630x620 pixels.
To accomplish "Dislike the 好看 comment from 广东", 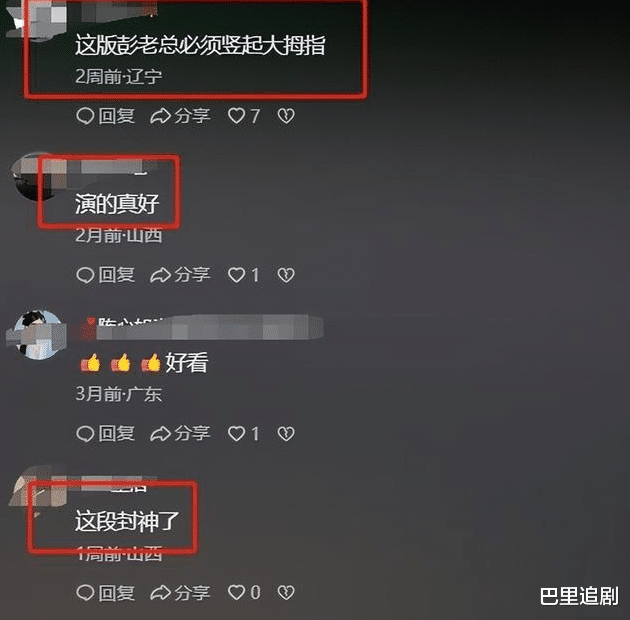I will pyautogui.click(x=286, y=434).
